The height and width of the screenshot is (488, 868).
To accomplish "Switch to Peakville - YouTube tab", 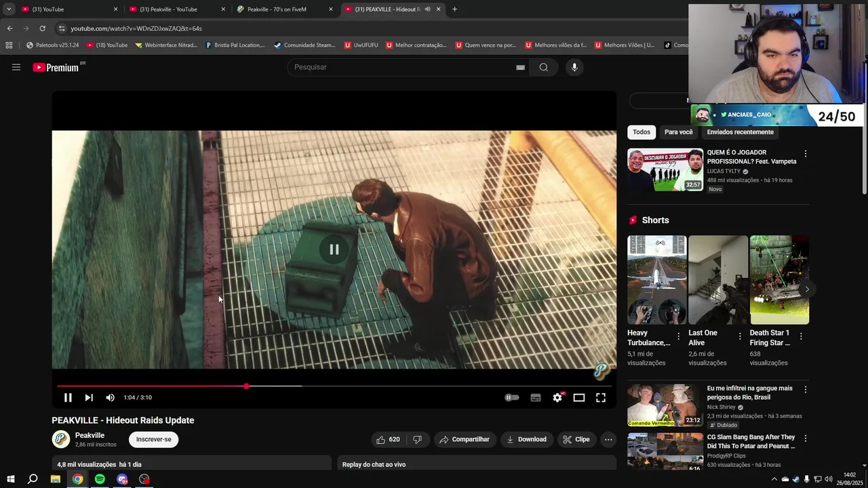I will pos(176,9).
